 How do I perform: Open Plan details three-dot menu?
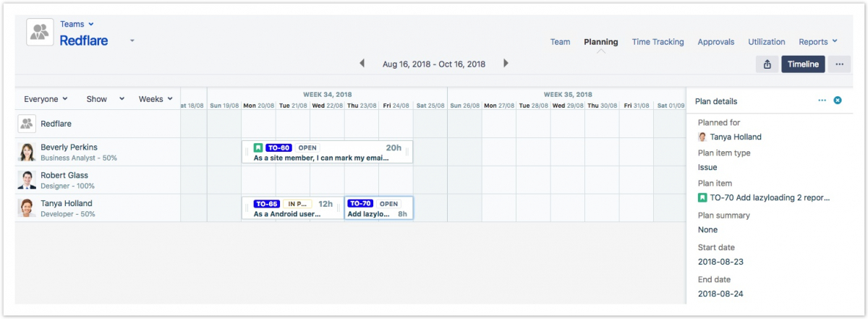[x=822, y=101]
